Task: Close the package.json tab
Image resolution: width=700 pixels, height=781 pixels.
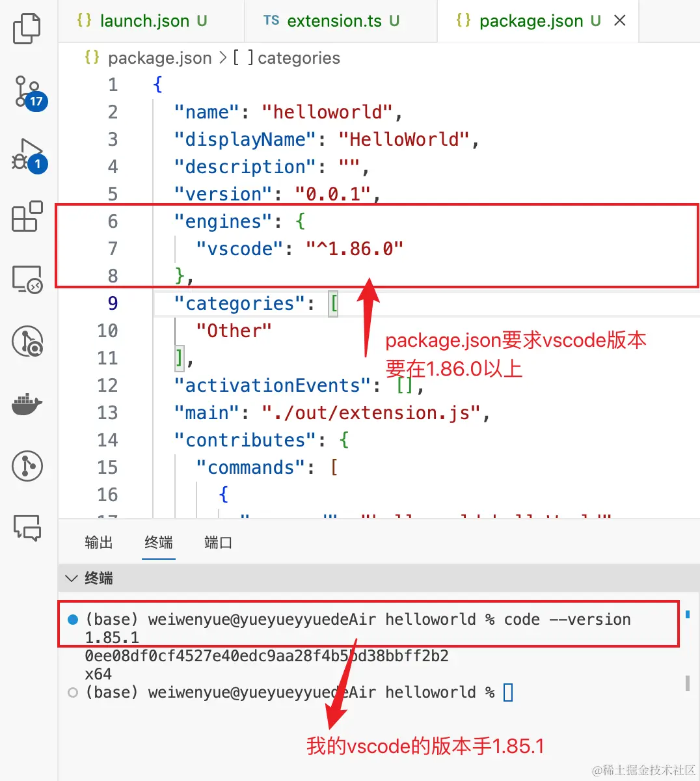Action: click(x=620, y=20)
